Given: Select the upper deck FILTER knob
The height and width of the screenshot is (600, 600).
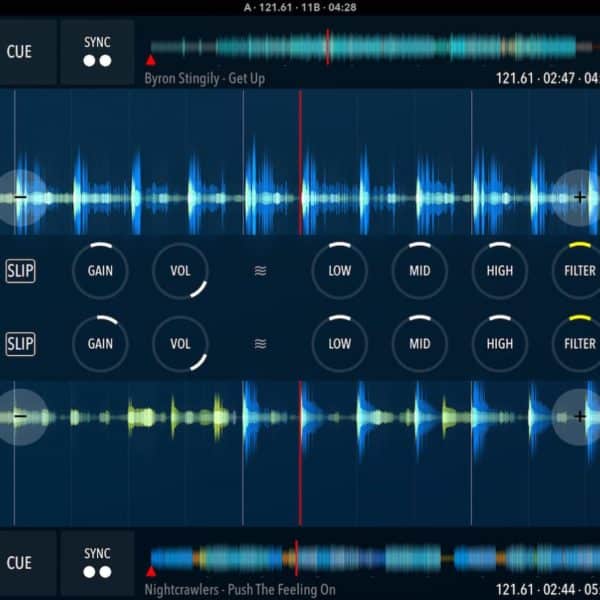Looking at the screenshot, I should tap(577, 271).
